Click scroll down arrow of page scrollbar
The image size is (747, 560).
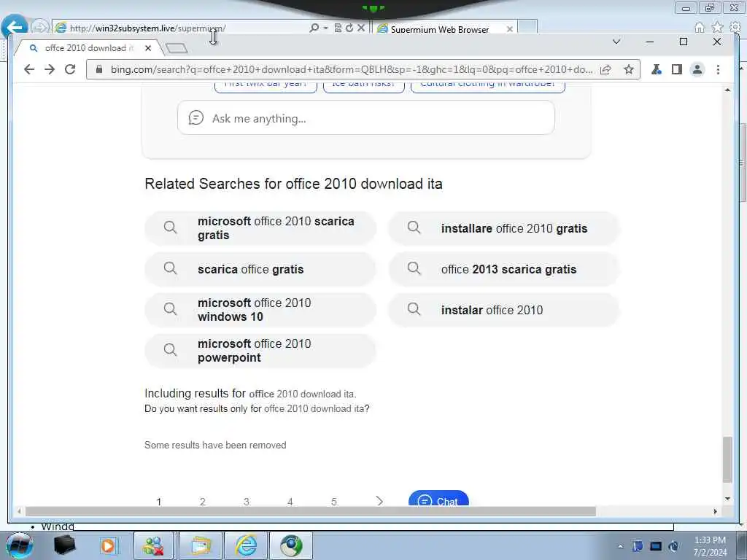(727, 499)
